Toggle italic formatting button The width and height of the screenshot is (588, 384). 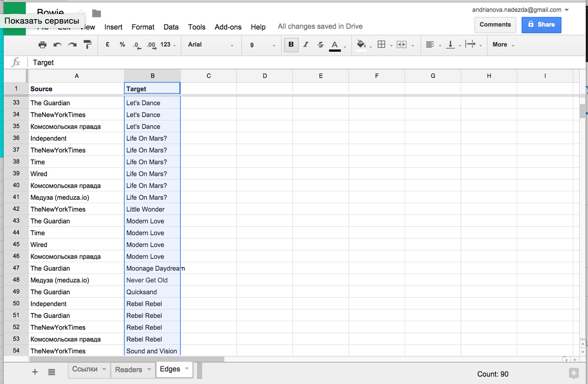305,44
